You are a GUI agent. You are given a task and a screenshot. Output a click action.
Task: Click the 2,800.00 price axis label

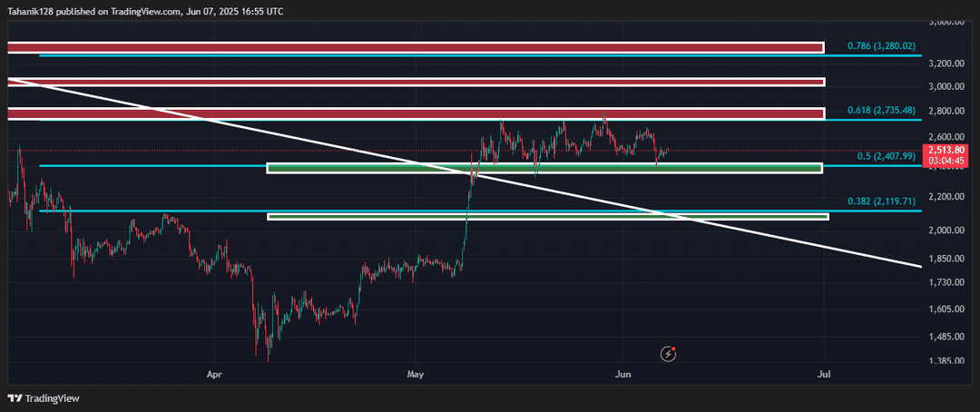[x=946, y=112]
